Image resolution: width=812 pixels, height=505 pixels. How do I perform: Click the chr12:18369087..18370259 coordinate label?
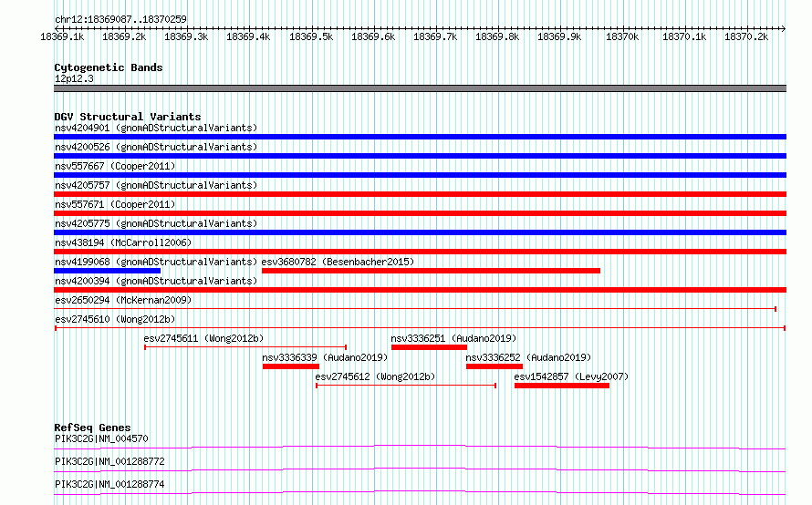click(120, 20)
